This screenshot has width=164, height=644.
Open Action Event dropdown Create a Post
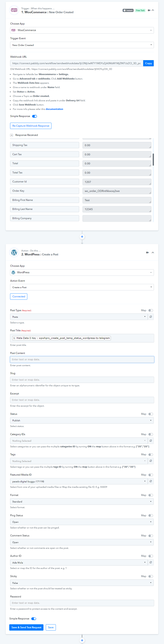point(82,287)
